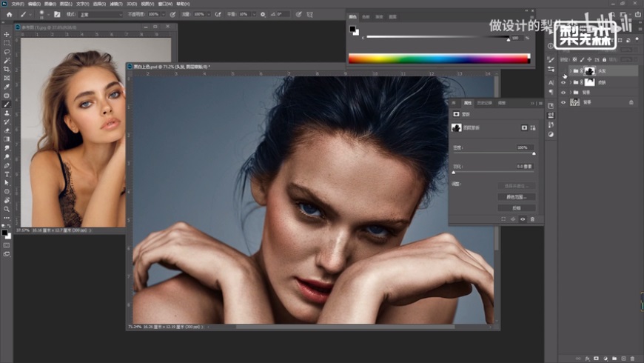
Task: Select the Move tool
Action: (x=7, y=34)
